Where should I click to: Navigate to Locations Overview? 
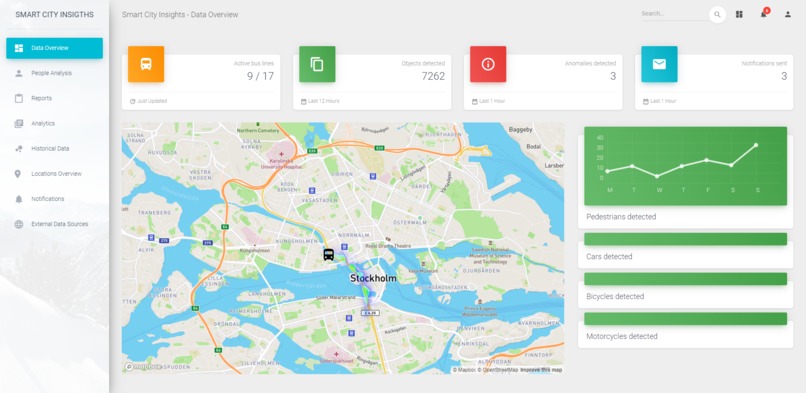54,174
